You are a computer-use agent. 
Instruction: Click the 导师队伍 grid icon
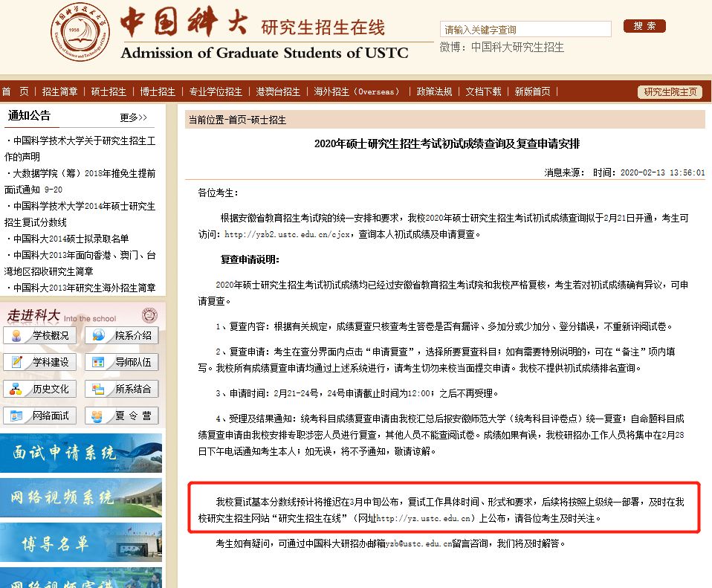point(98,362)
